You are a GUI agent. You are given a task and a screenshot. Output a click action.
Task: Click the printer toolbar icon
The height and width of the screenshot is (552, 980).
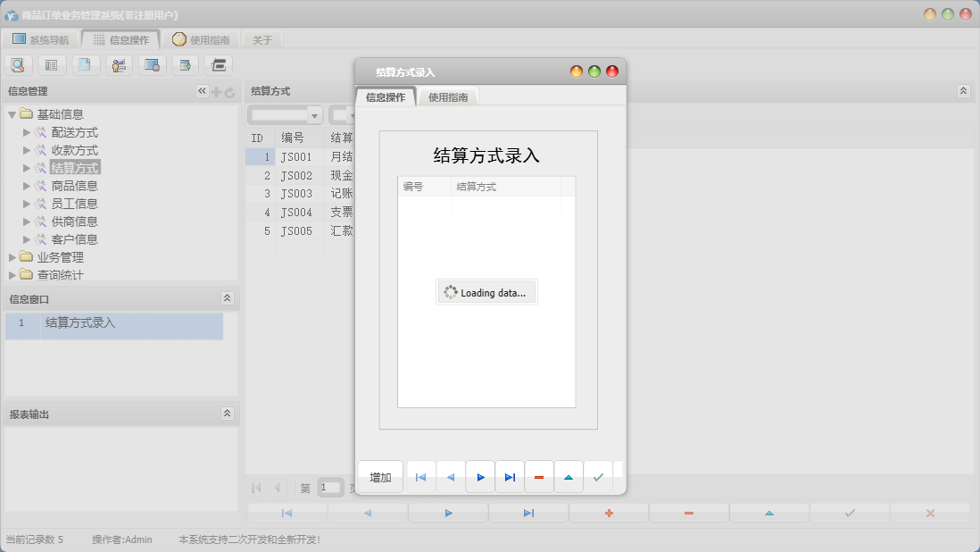tap(218, 64)
